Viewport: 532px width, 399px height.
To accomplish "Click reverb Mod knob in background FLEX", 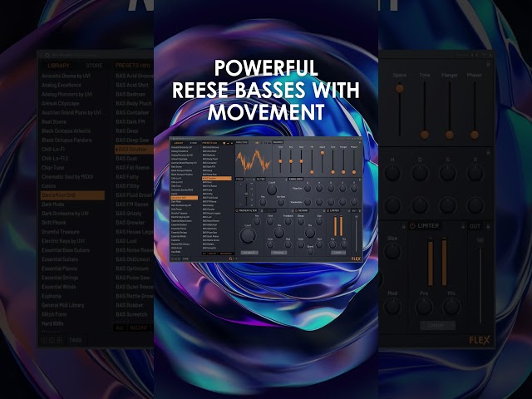I will pos(392,307).
